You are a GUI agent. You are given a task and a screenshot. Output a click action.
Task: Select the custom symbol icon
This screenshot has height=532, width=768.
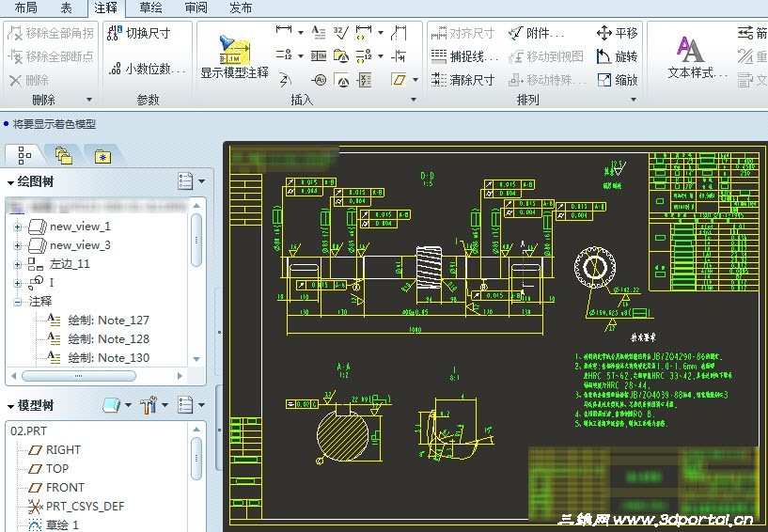(x=341, y=79)
